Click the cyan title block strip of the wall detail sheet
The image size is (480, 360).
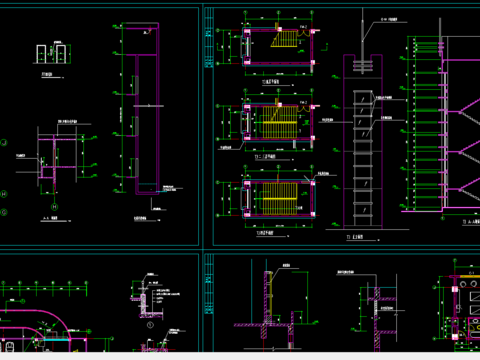[x=209, y=284]
